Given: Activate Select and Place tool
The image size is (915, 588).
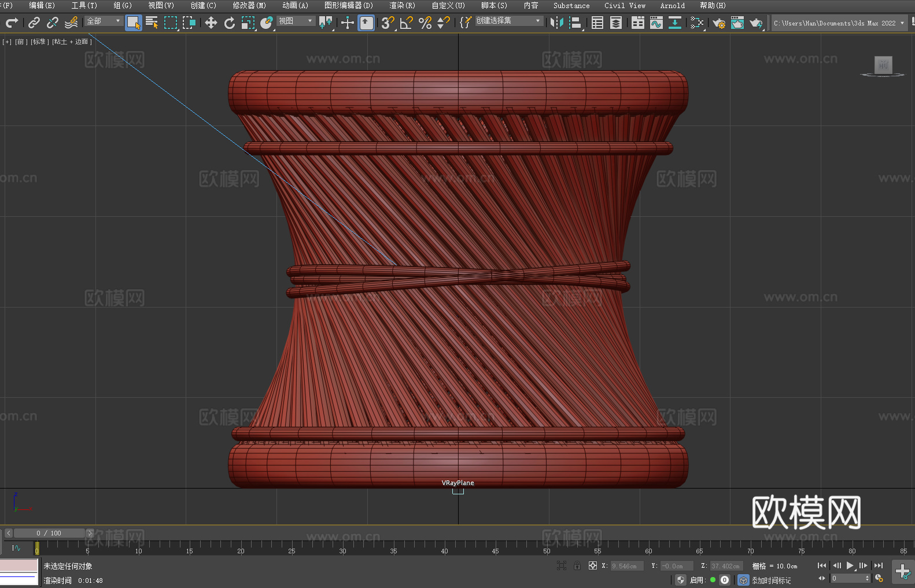Looking at the screenshot, I should pos(267,23).
